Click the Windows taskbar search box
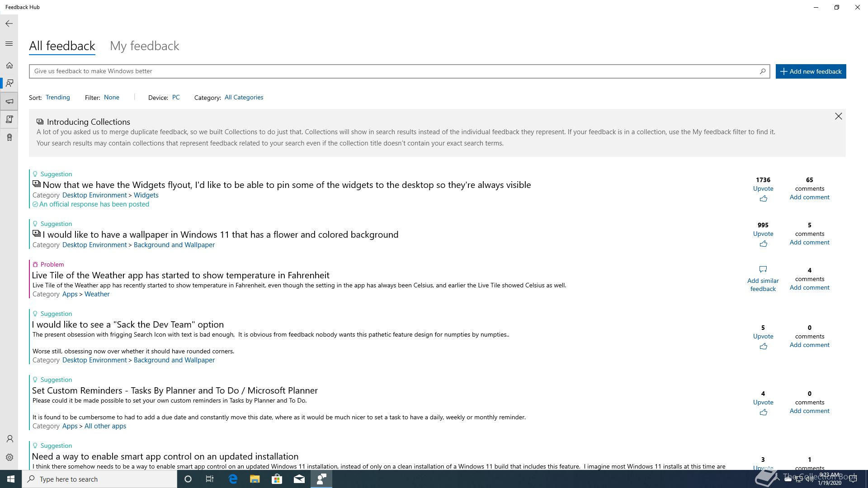The image size is (868, 488). tap(99, 479)
